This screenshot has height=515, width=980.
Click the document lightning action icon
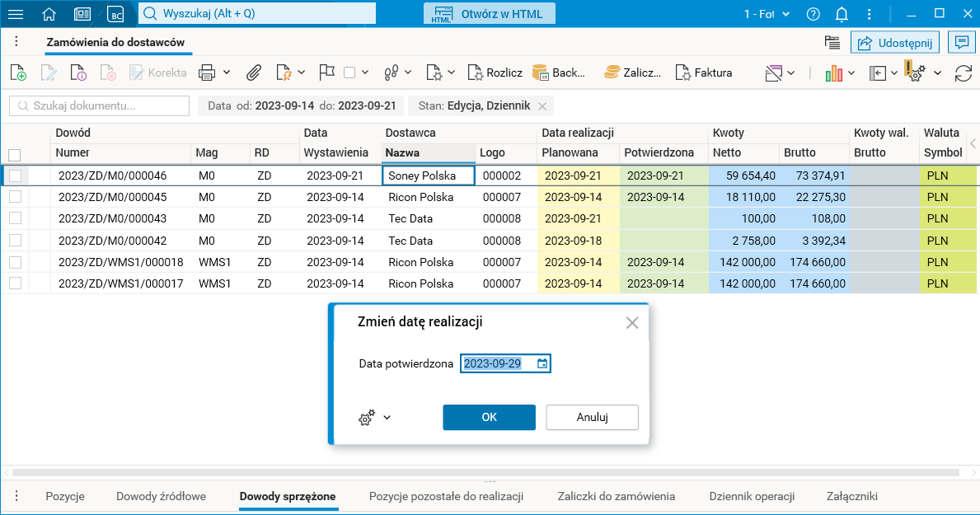pos(284,73)
